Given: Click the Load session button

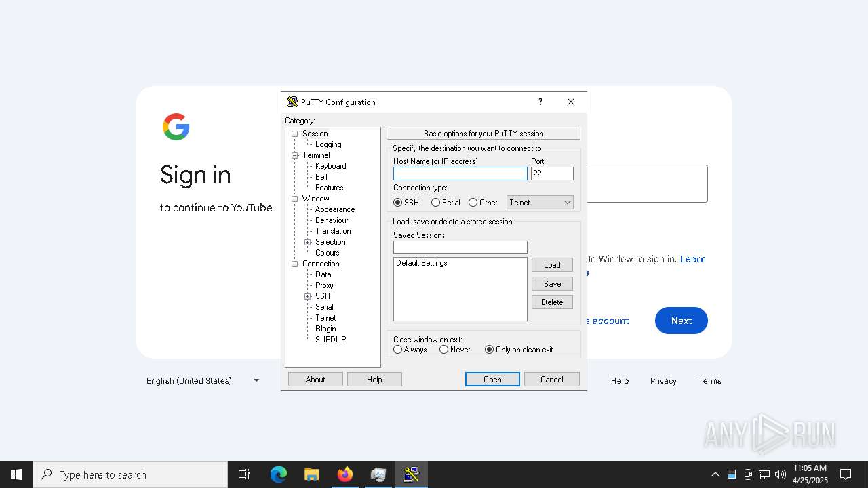Looking at the screenshot, I should coord(552,265).
